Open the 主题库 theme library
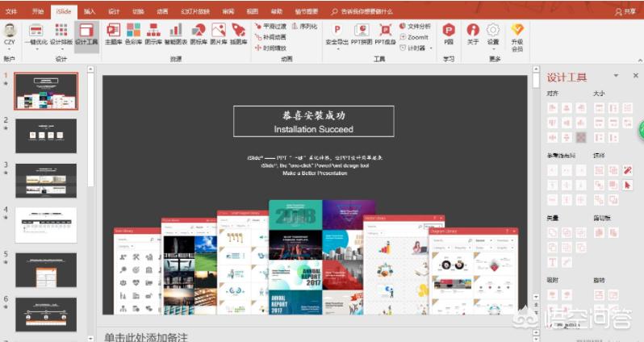The width and height of the screenshot is (644, 342). 113,34
